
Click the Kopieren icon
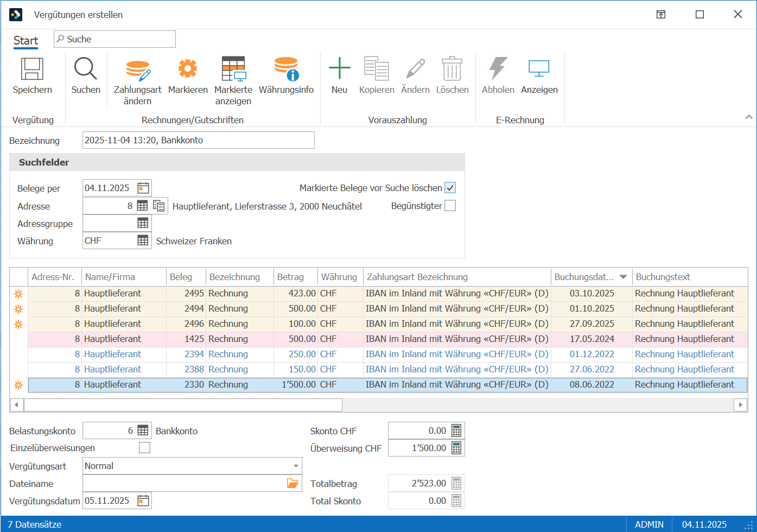[x=377, y=69]
